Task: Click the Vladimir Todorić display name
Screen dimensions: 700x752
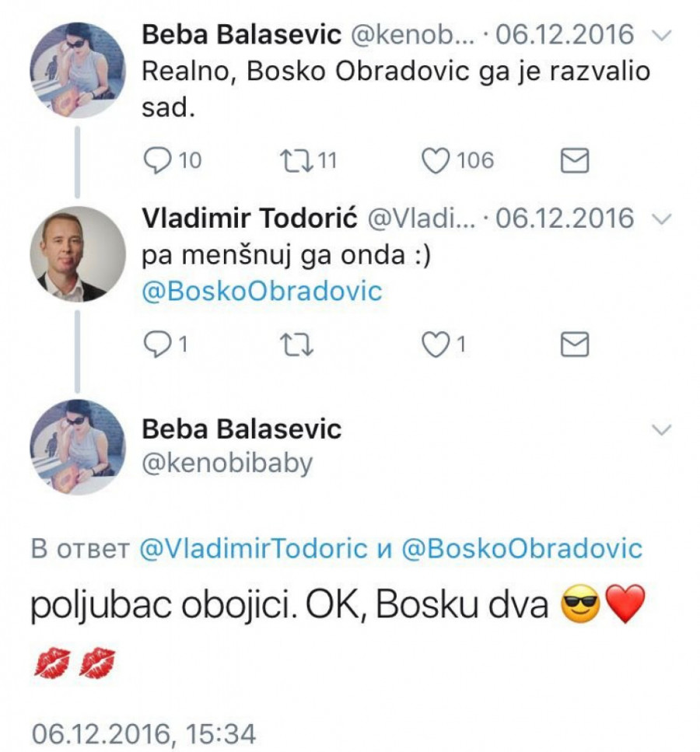Action: (250, 219)
